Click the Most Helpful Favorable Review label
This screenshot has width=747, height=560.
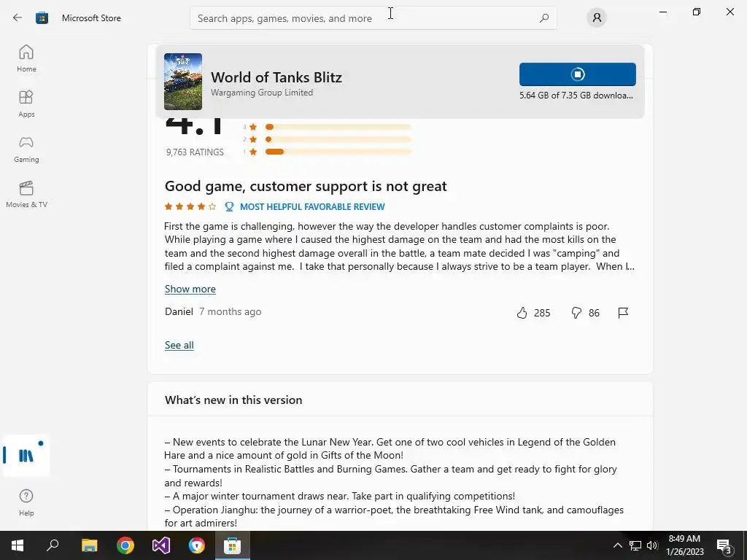[x=312, y=206]
